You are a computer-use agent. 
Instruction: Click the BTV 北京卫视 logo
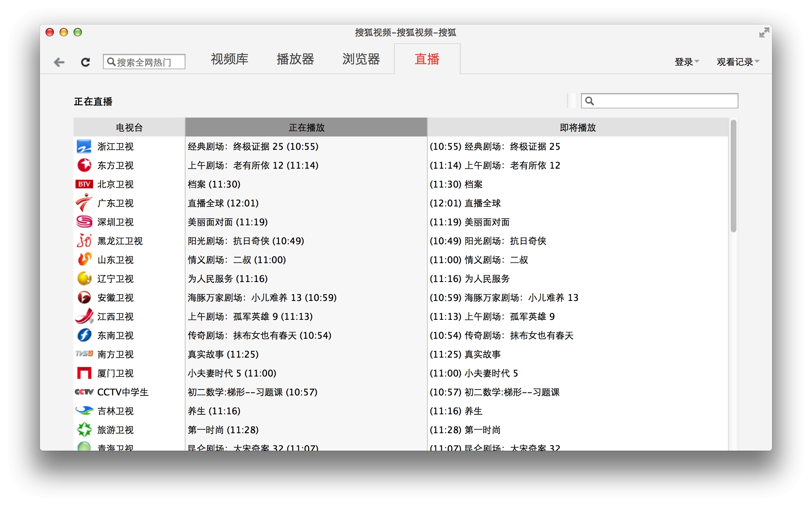[84, 184]
